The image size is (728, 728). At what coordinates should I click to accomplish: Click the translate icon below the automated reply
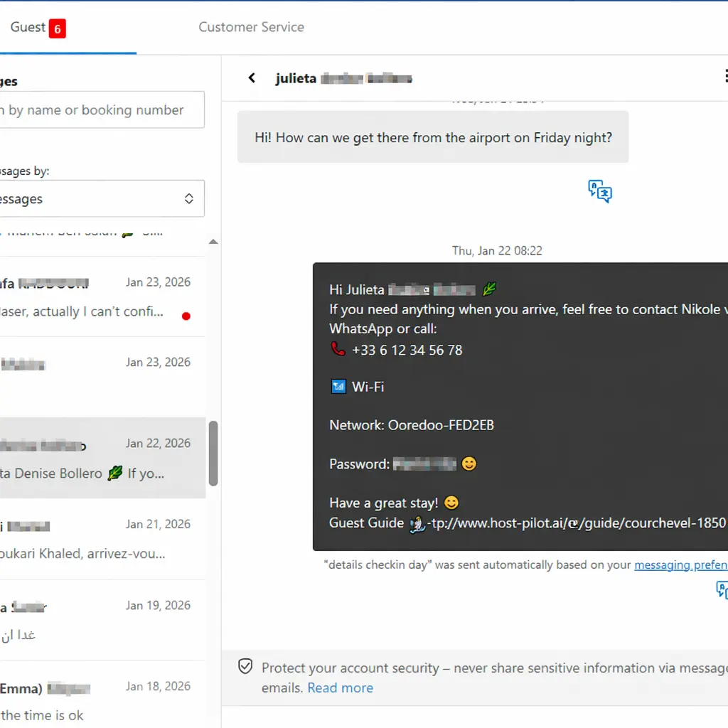722,590
